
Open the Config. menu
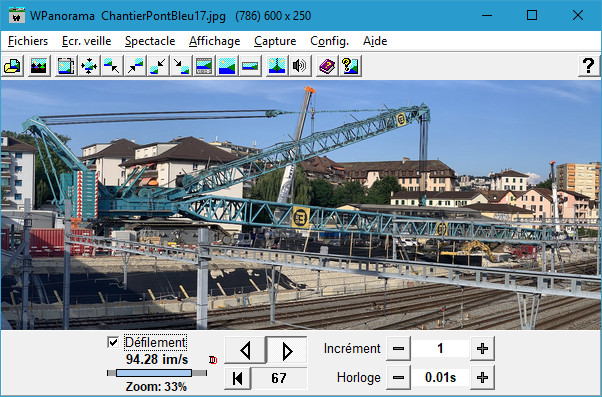point(329,41)
